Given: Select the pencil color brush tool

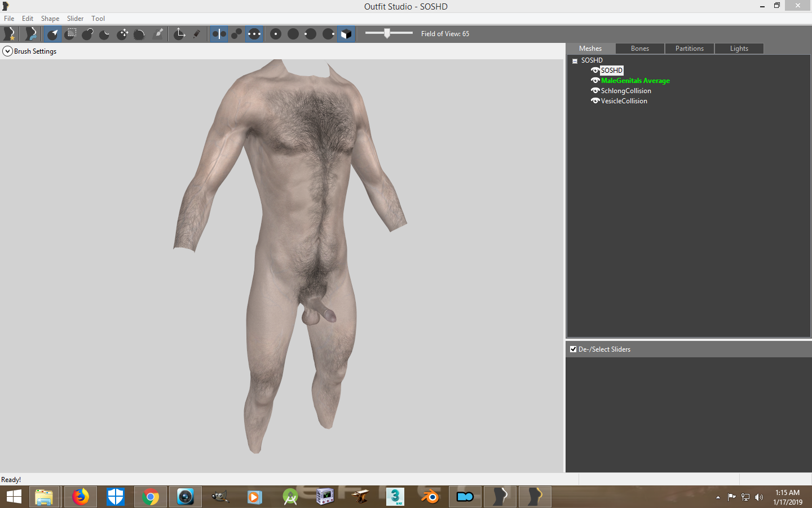Looking at the screenshot, I should coord(197,34).
